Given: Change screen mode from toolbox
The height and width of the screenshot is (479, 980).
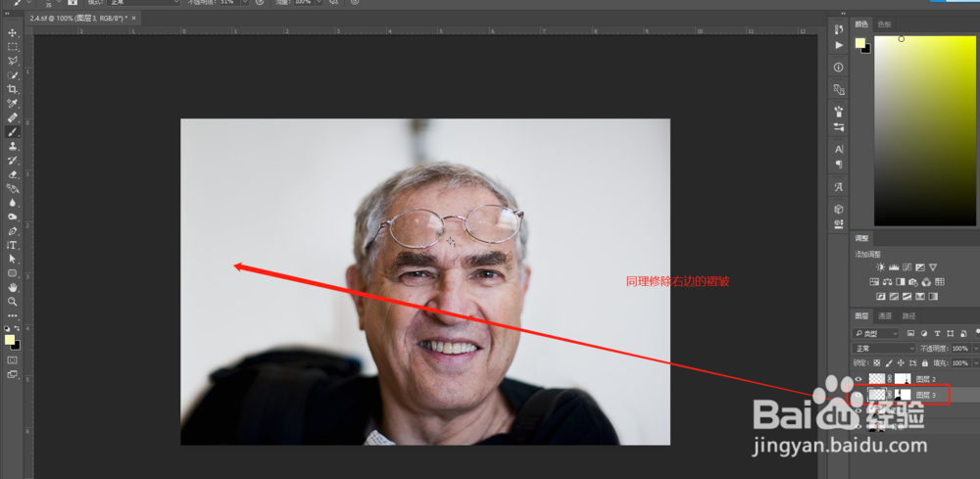Looking at the screenshot, I should (x=12, y=375).
